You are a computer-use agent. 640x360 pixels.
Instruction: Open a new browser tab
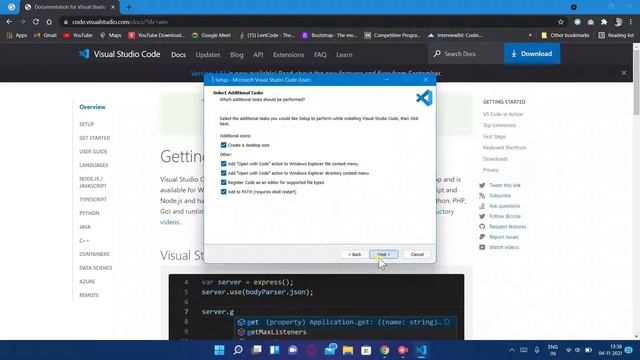pyautogui.click(x=129, y=7)
